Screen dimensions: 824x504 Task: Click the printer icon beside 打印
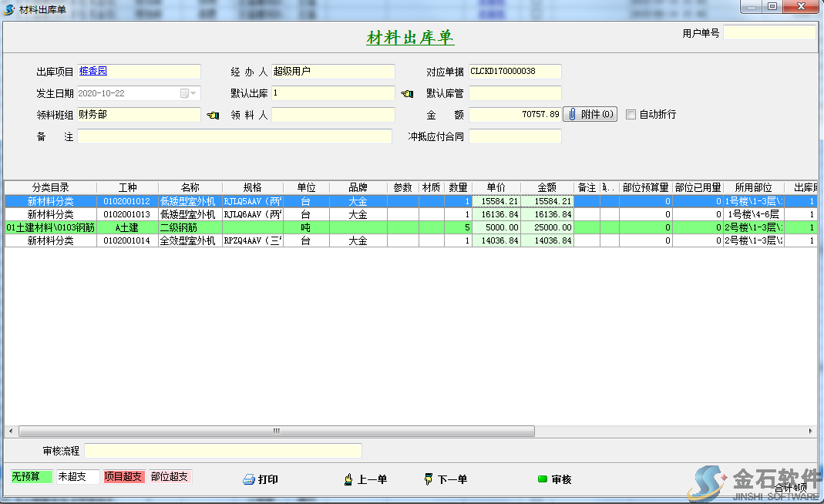click(x=250, y=479)
